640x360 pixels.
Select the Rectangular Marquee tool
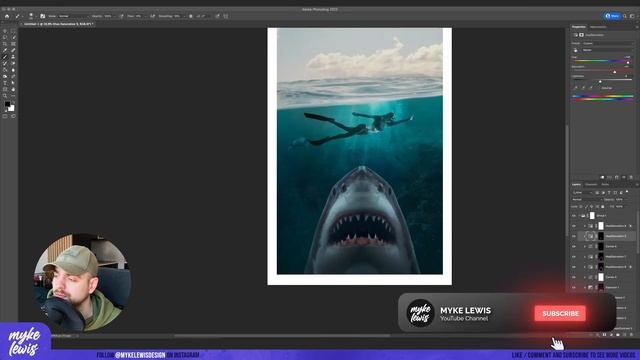[x=13, y=31]
